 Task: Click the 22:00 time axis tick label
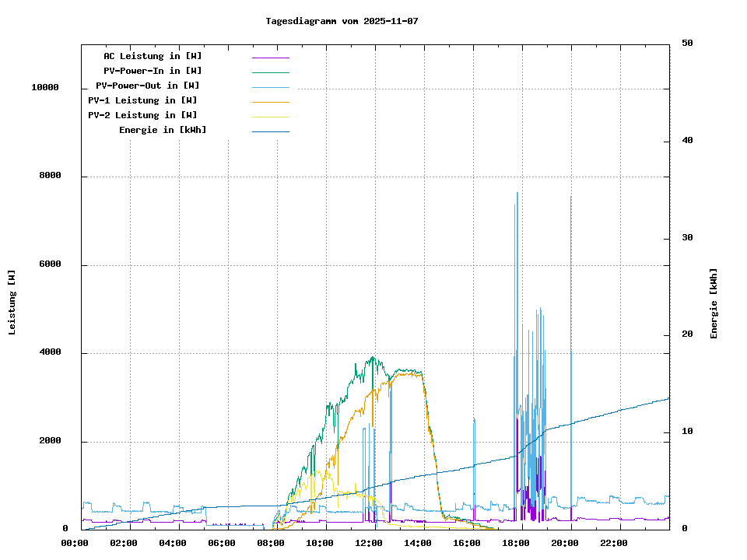[x=614, y=543]
